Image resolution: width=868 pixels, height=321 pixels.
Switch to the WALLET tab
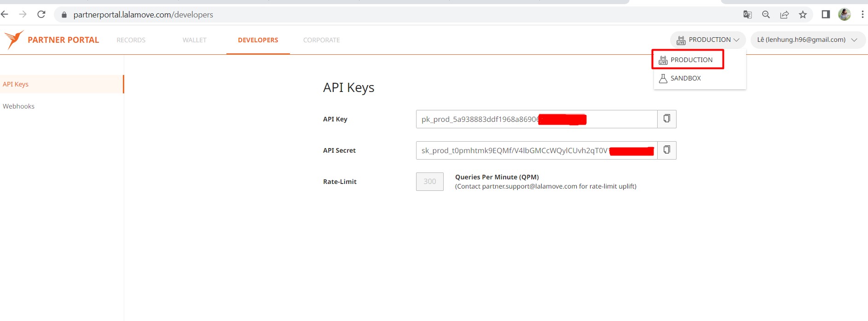pyautogui.click(x=194, y=40)
